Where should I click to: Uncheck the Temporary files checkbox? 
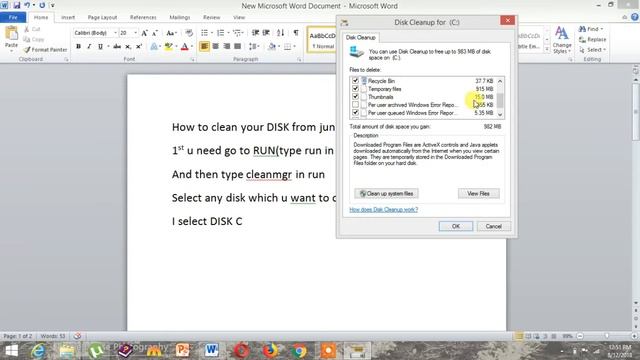point(356,89)
